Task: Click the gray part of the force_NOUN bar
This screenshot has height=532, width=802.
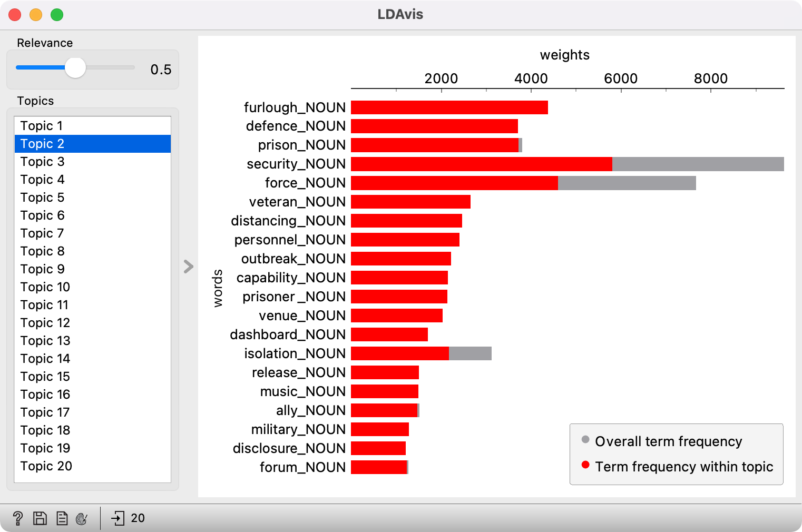Action: tap(627, 183)
